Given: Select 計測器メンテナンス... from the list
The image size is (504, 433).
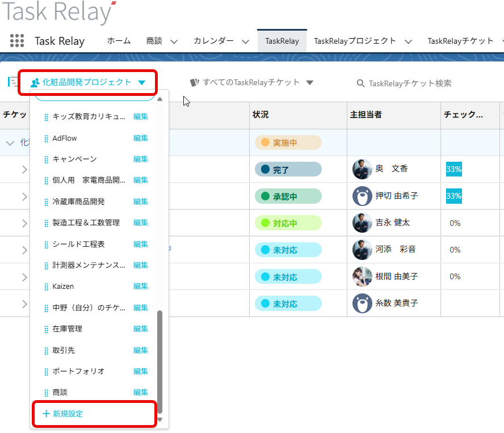Looking at the screenshot, I should (x=89, y=265).
